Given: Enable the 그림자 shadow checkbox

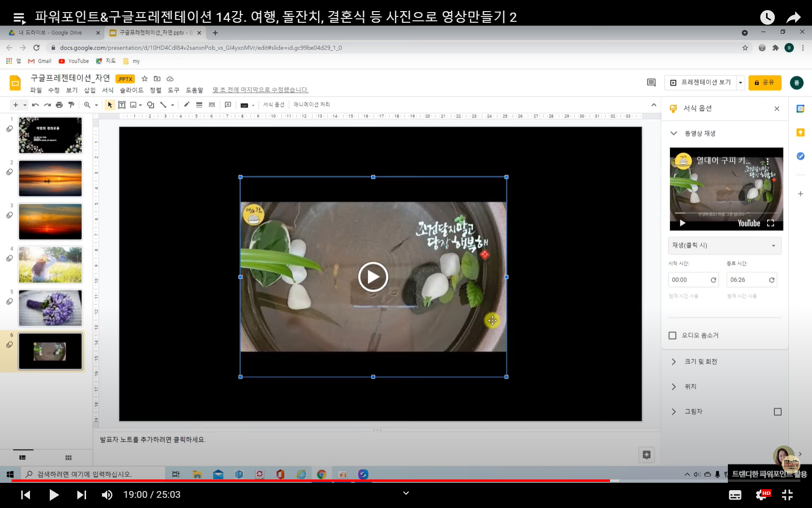Looking at the screenshot, I should click(x=778, y=412).
